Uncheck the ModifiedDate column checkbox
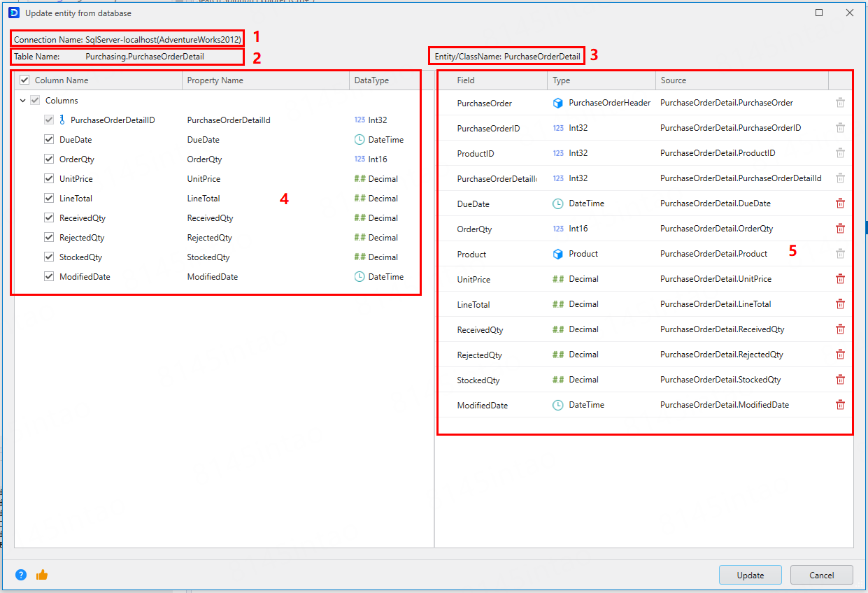Screen dimensions: 868x593 (x=49, y=277)
